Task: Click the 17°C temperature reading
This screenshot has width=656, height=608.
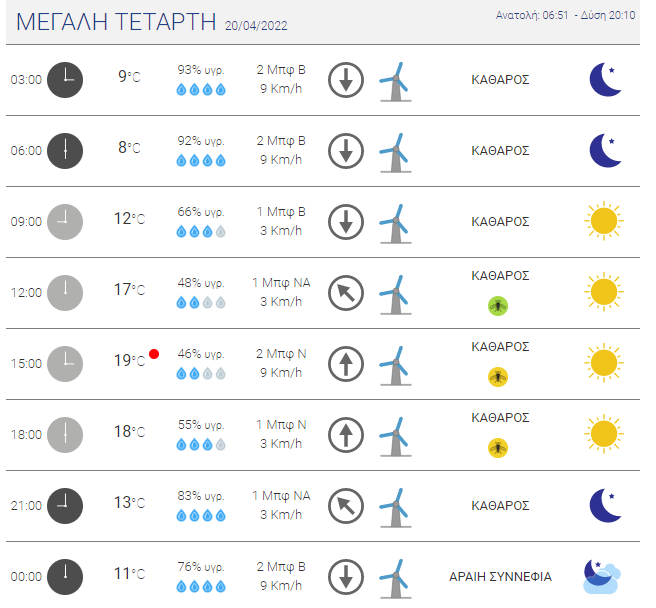Action: click(x=129, y=290)
